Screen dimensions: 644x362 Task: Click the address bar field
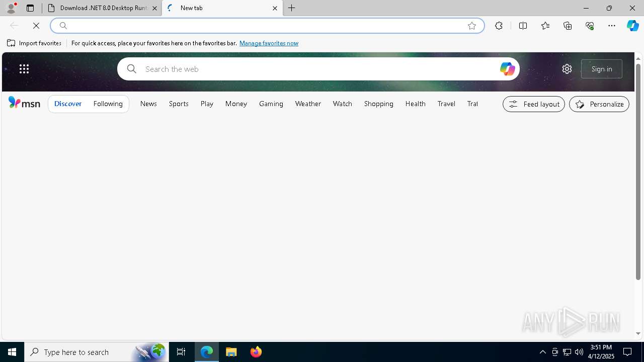(x=267, y=26)
